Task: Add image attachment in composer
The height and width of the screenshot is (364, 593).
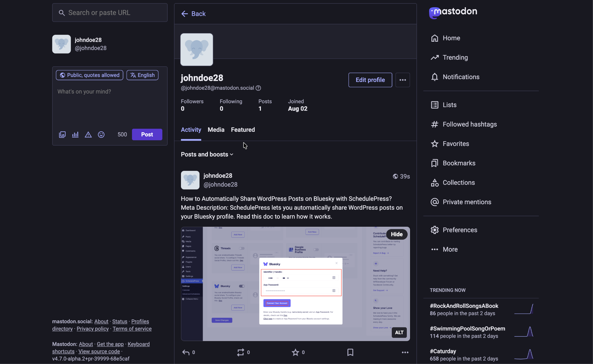Action: click(62, 135)
